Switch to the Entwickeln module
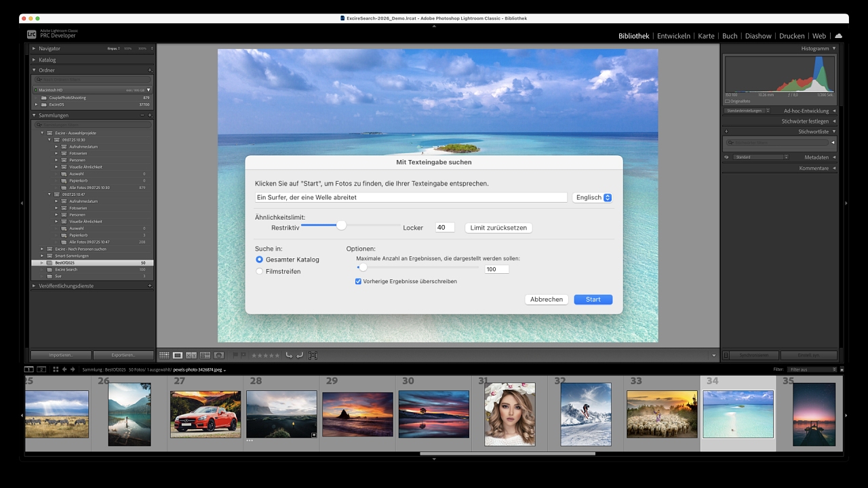The width and height of the screenshot is (868, 488). (x=673, y=36)
